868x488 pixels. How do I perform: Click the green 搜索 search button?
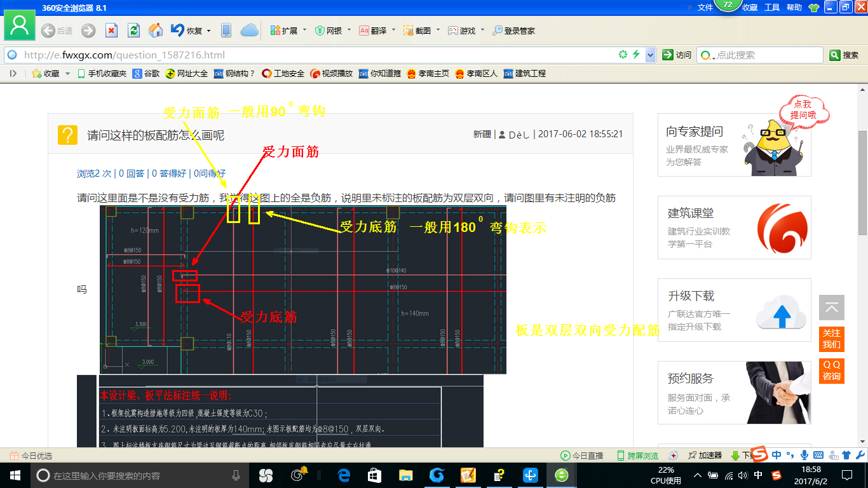tap(844, 55)
